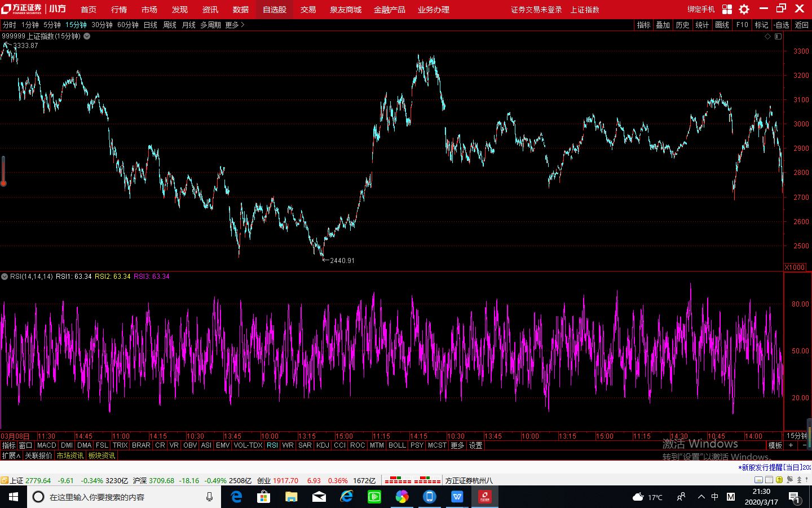Screen dimensions: 812x508
Task: Open F10 company information
Action: pyautogui.click(x=742, y=25)
